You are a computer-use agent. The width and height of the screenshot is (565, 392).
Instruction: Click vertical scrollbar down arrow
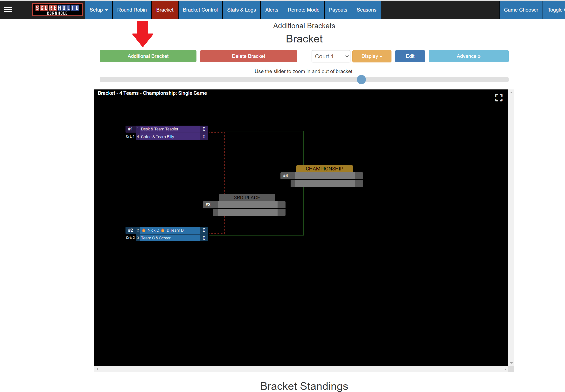coord(511,363)
